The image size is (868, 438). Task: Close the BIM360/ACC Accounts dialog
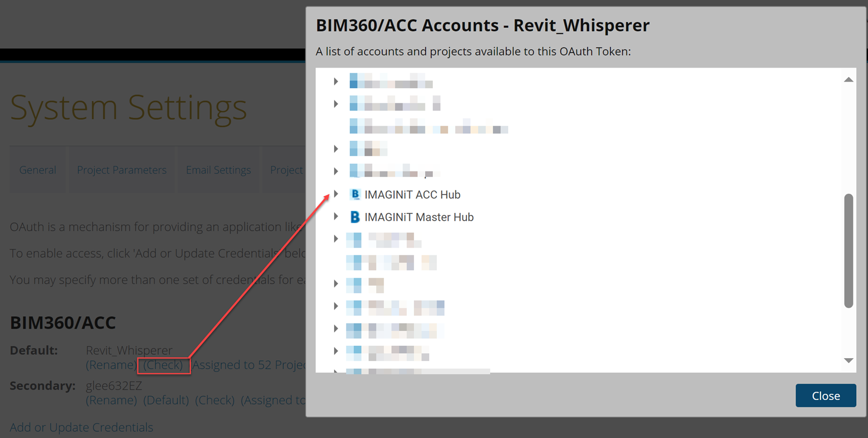pyautogui.click(x=826, y=396)
